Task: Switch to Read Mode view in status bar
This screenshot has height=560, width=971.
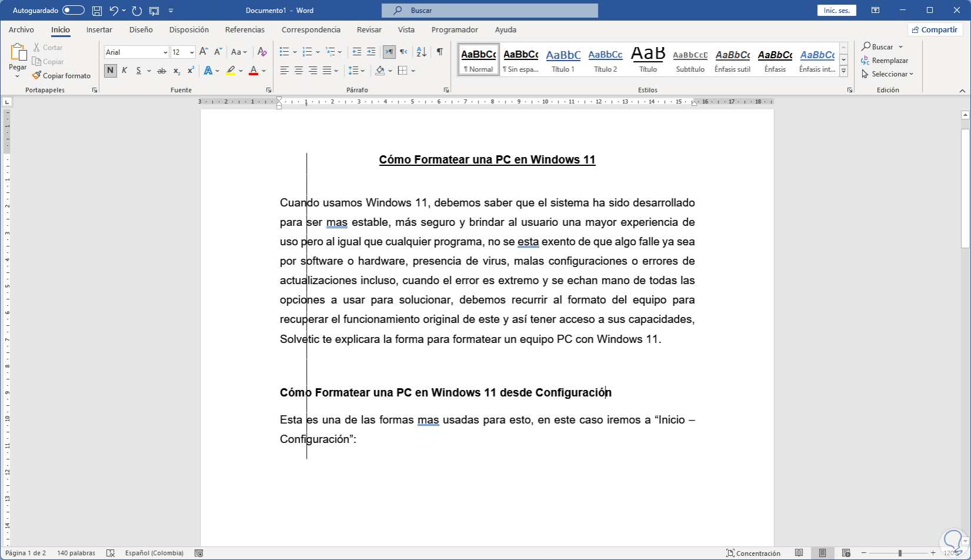Action: click(799, 553)
